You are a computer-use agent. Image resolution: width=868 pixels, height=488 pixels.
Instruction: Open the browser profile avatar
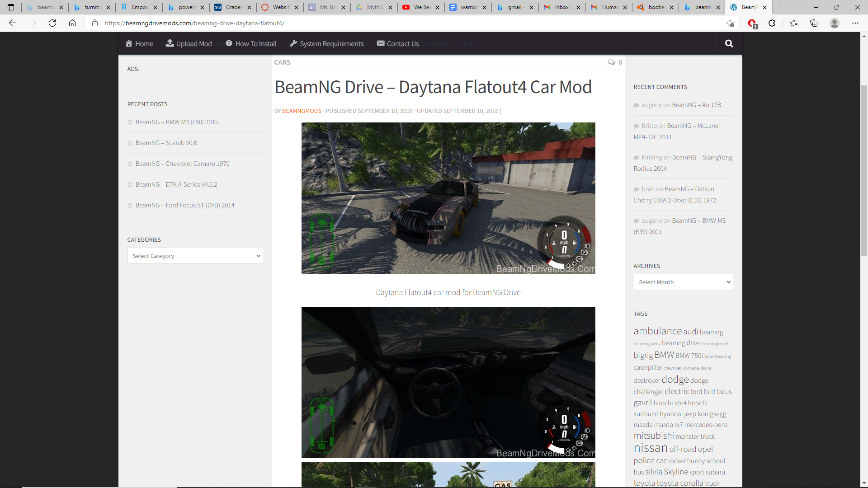pyautogui.click(x=835, y=23)
